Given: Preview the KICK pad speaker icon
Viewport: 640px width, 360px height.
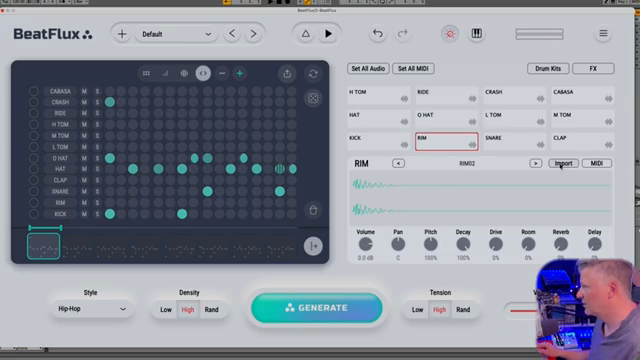Looking at the screenshot, I should tap(404, 144).
